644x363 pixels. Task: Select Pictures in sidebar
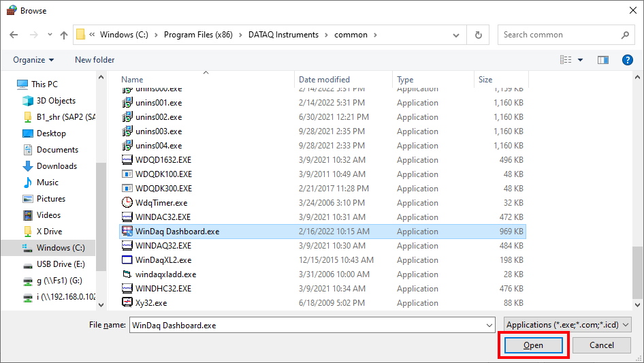(x=44, y=199)
